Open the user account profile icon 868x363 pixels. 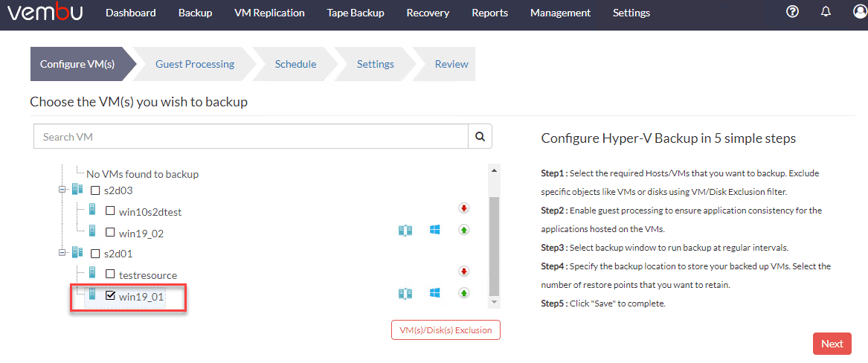(860, 12)
